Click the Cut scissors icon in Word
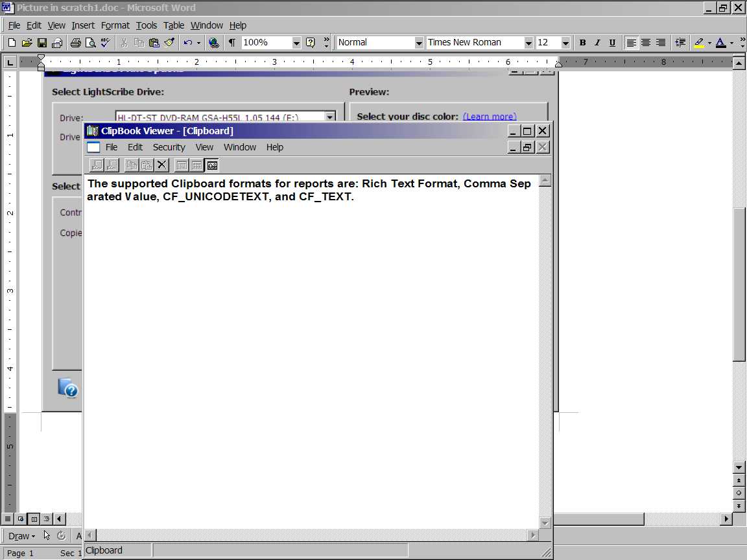This screenshot has height=560, width=747. 124,43
